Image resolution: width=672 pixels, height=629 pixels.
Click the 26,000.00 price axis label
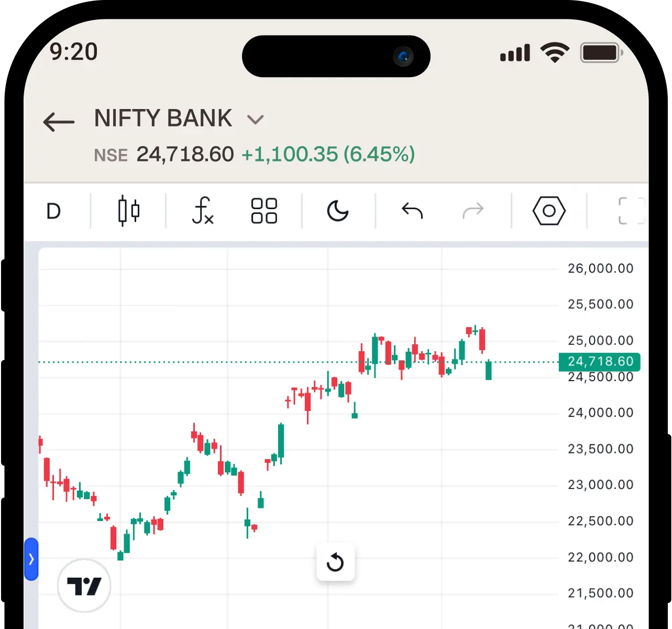pyautogui.click(x=600, y=268)
